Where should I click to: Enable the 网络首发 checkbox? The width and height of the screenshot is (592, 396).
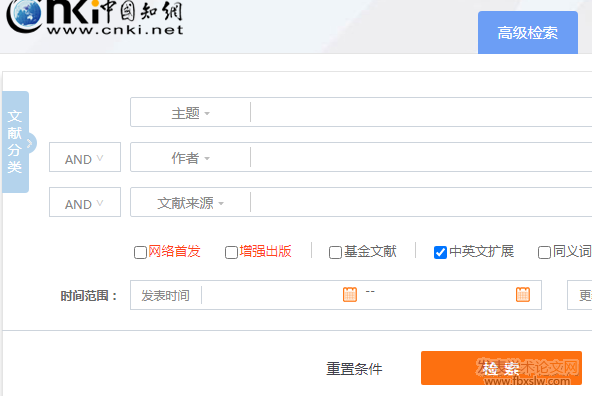tap(140, 252)
